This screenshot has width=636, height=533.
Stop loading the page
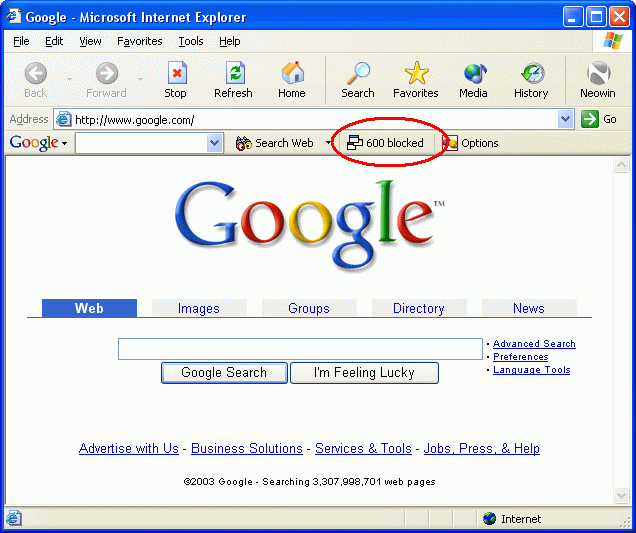[x=176, y=80]
